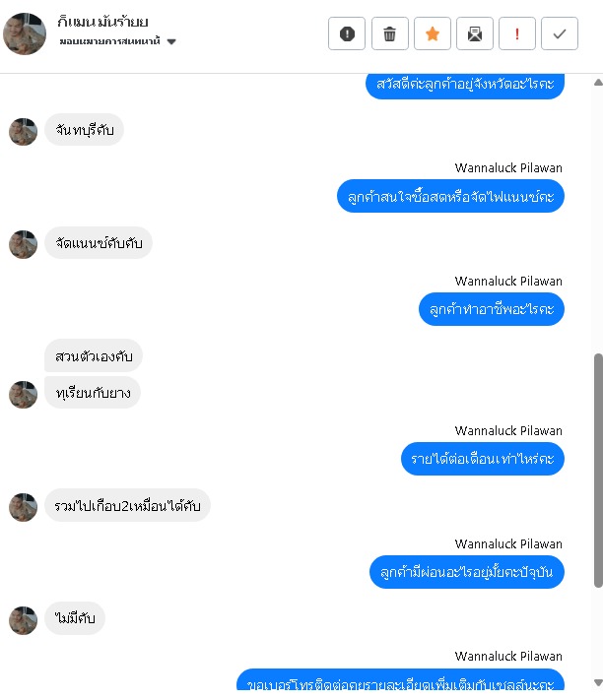Star this conversation as follow-up
The height and width of the screenshot is (700, 603).
[432, 33]
